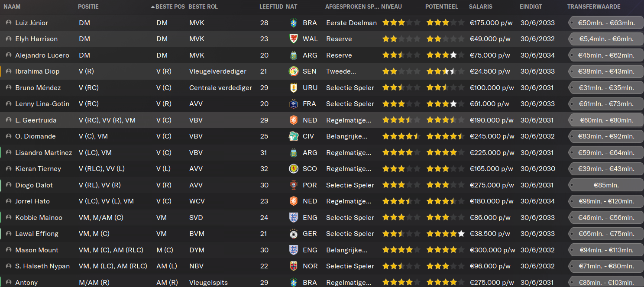Open Kobbie Mainoo's player profile
The width and height of the screenshot is (644, 287).
[39, 218]
